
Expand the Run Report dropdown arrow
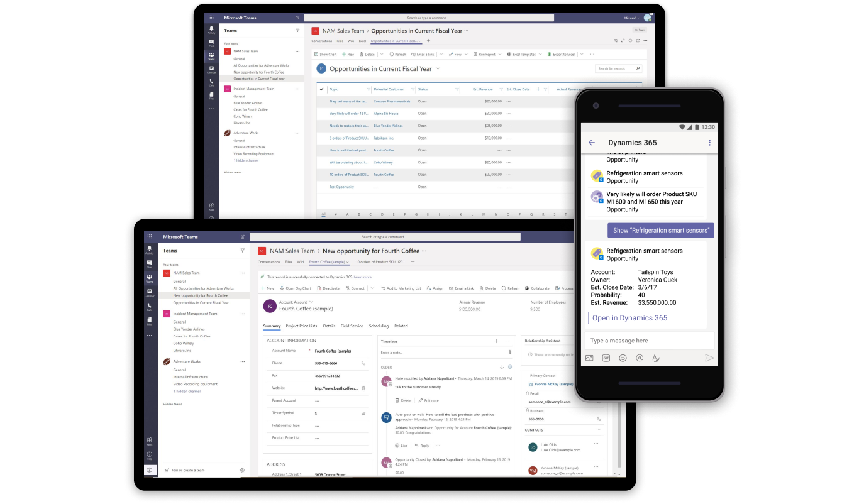point(499,55)
